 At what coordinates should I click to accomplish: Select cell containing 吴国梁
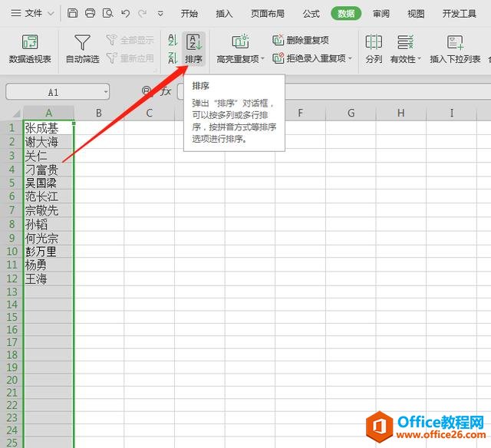pos(49,183)
